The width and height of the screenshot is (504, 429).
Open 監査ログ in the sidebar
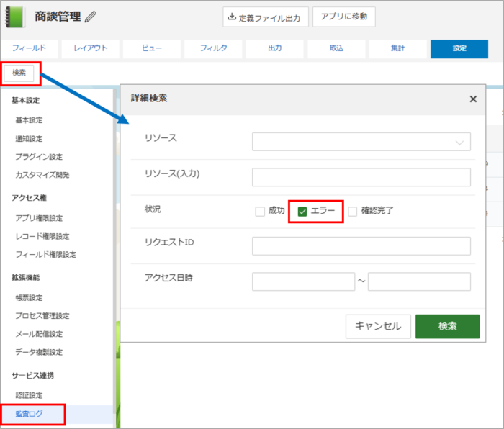click(30, 415)
